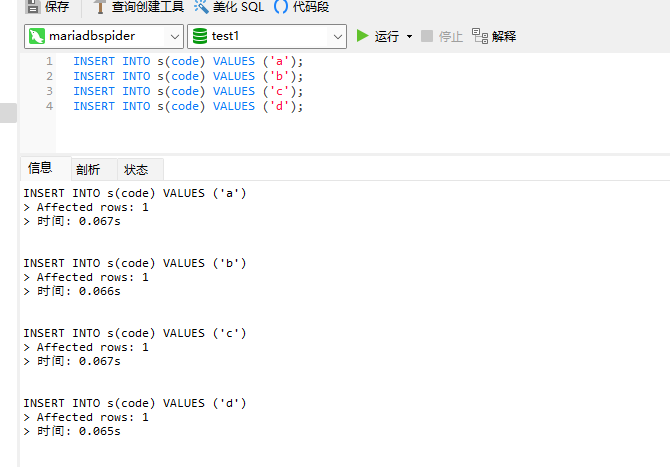670x467 pixels.
Task: Click the output statement INSERT ... VALUES ('d')
Action: pos(135,403)
